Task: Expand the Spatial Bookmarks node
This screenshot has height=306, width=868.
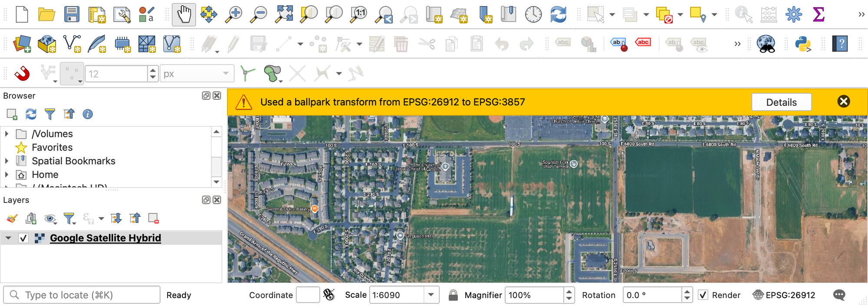Action: [7, 161]
